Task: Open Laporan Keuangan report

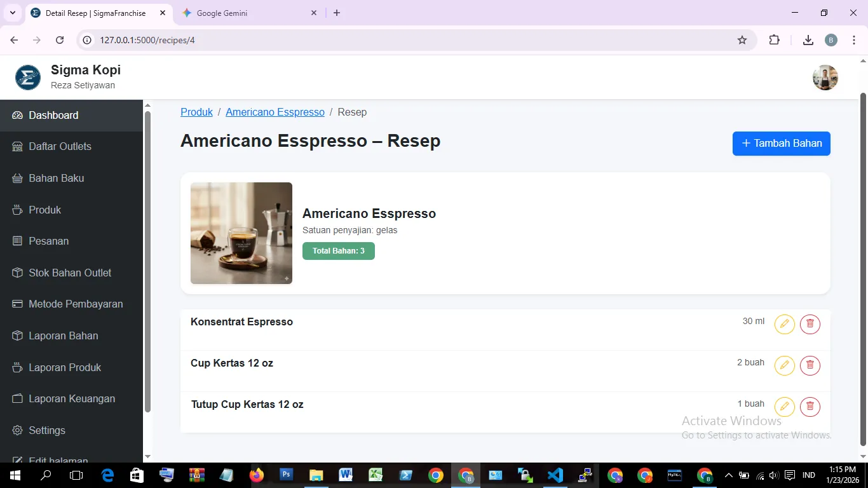Action: [x=71, y=399]
